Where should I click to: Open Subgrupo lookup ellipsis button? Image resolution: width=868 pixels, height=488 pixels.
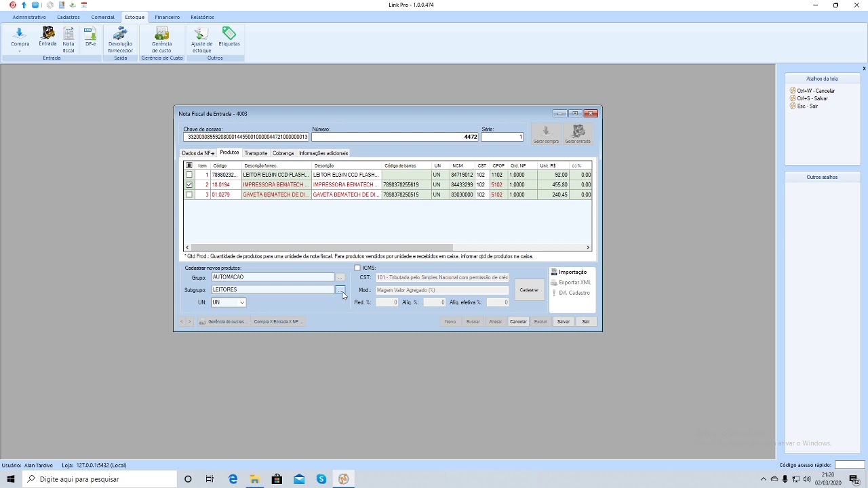pyautogui.click(x=340, y=289)
